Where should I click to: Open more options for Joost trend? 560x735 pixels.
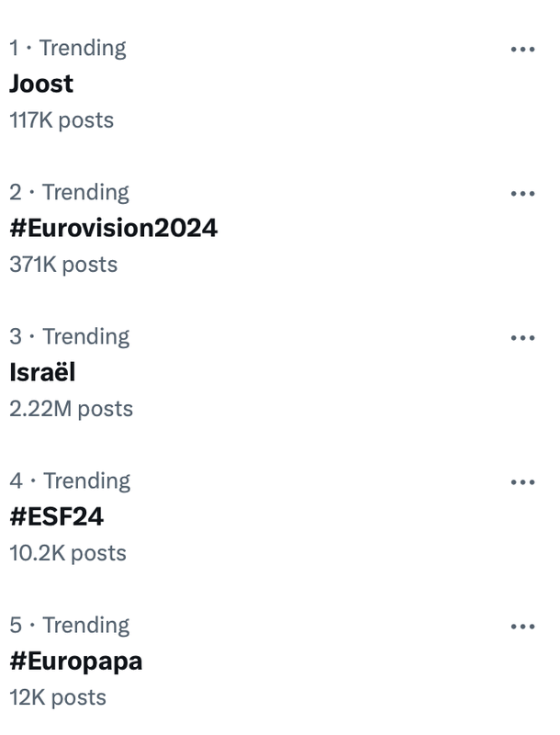click(522, 50)
